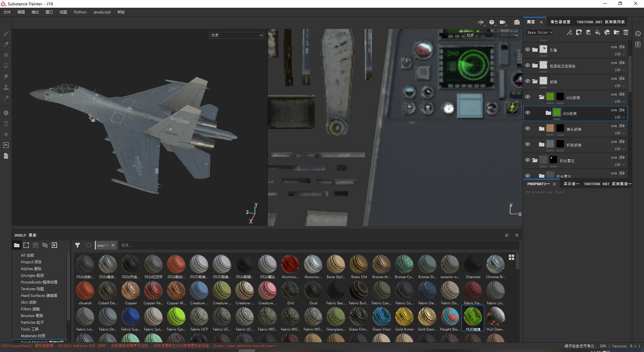Select the material picker tool
Screen dimensions: 644x352
pos(6,98)
